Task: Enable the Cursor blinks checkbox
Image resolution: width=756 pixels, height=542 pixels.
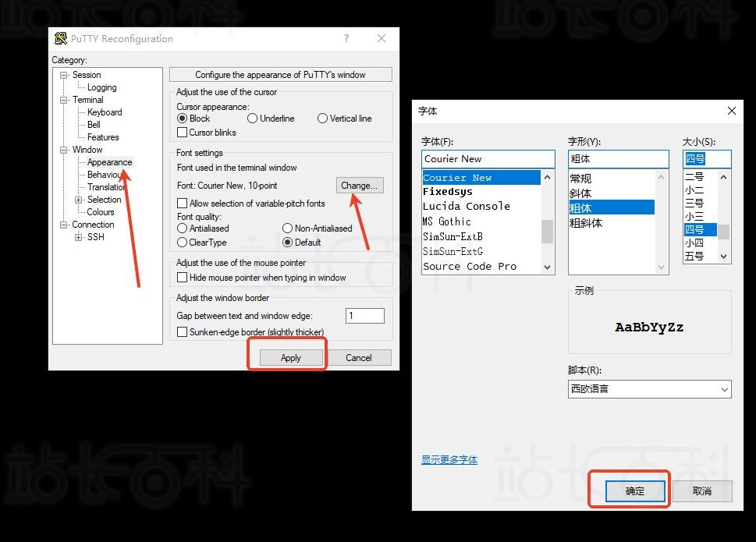Action: click(183, 133)
